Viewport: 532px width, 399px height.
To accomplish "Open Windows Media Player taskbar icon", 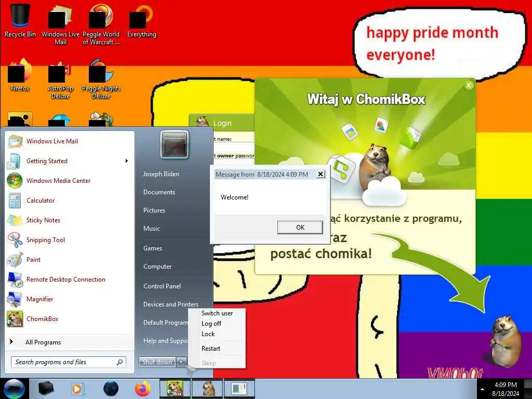I will pyautogui.click(x=77, y=389).
